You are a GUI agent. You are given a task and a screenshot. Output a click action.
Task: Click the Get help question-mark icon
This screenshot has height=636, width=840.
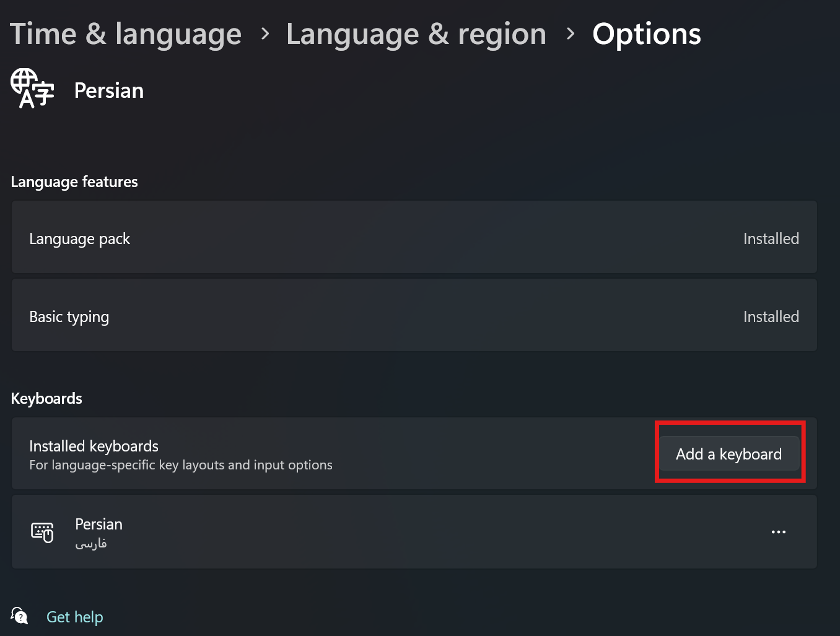19,616
